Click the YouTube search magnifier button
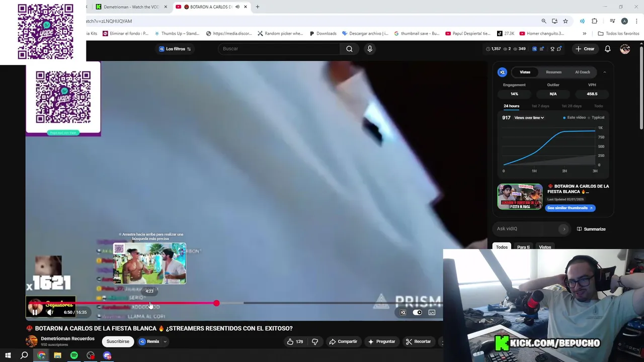This screenshot has height=362, width=644. (349, 49)
